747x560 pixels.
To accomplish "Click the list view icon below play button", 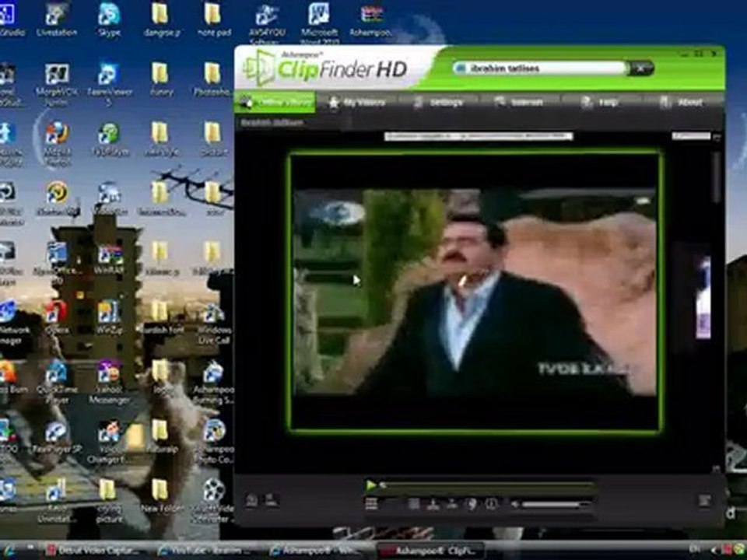I will tap(371, 504).
